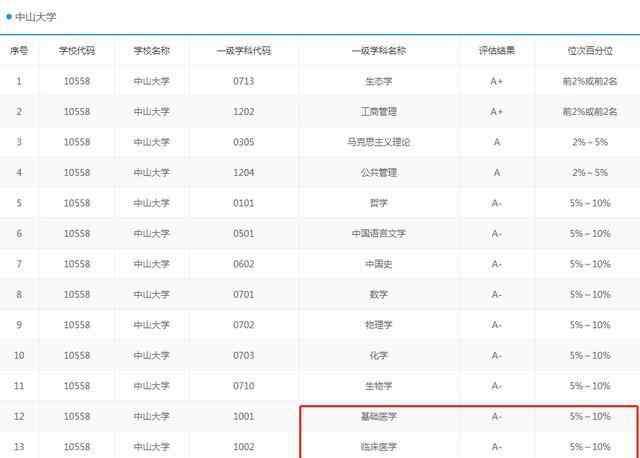Screen dimensions: 640x458
Task: Click subject code 0602
Action: 244,264
